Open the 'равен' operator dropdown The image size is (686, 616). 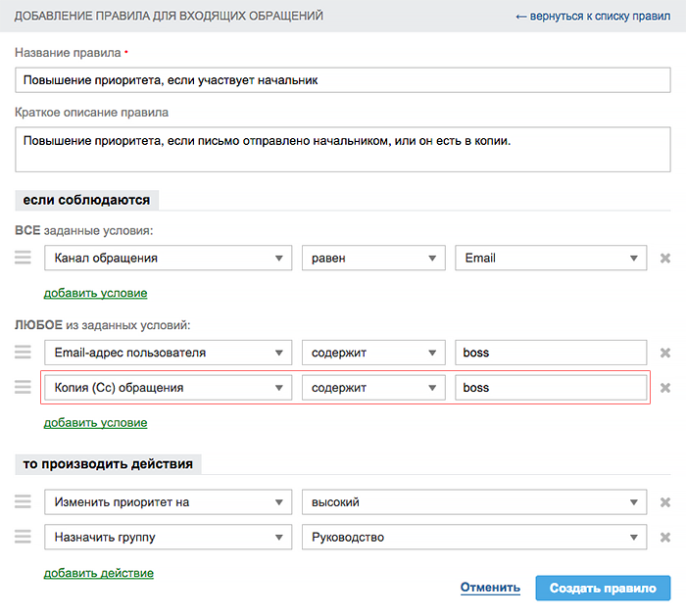point(373,258)
